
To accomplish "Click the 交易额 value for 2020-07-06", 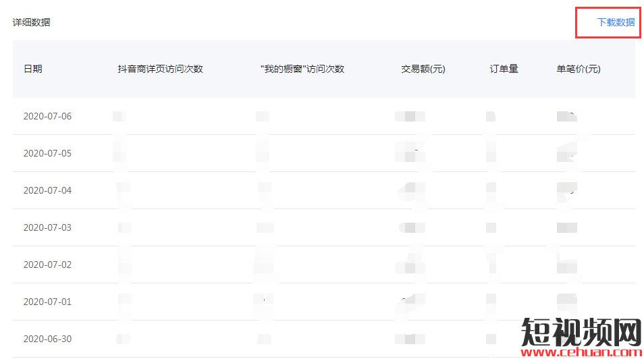I will point(410,116).
